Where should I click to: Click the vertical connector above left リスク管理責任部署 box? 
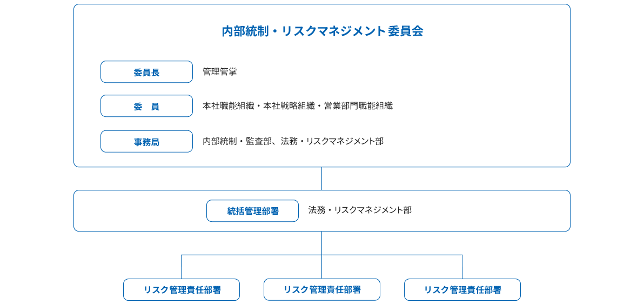(182, 267)
